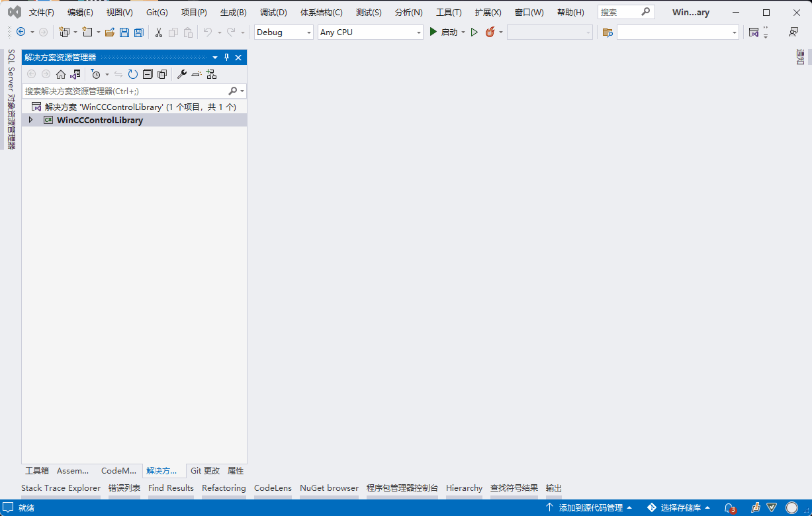Click the Properties wrench icon
Screen dimensions: 812x516
point(182,74)
